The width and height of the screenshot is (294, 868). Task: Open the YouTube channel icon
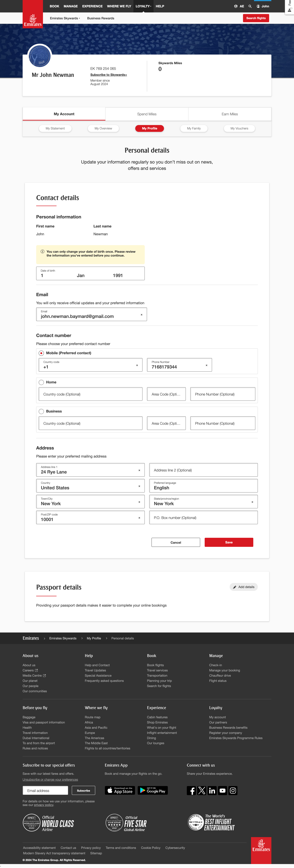coord(222,790)
